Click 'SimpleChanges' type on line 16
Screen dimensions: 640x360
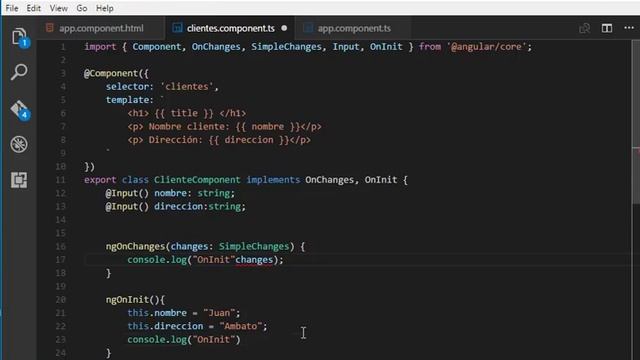[254, 247]
